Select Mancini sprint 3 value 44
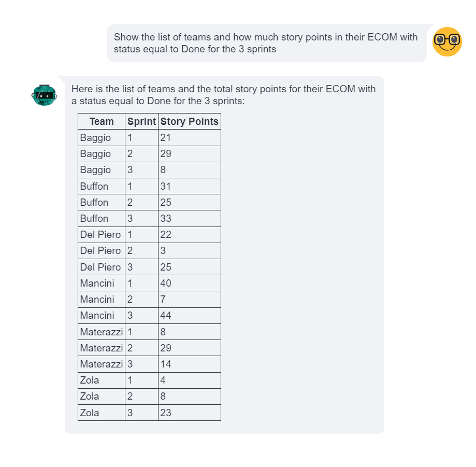 (166, 316)
